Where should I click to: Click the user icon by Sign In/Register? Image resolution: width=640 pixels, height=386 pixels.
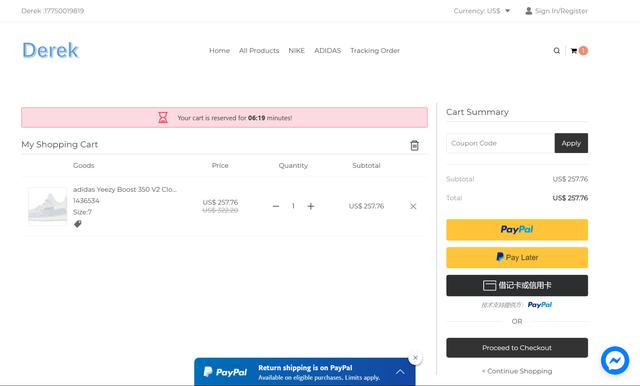click(x=529, y=11)
